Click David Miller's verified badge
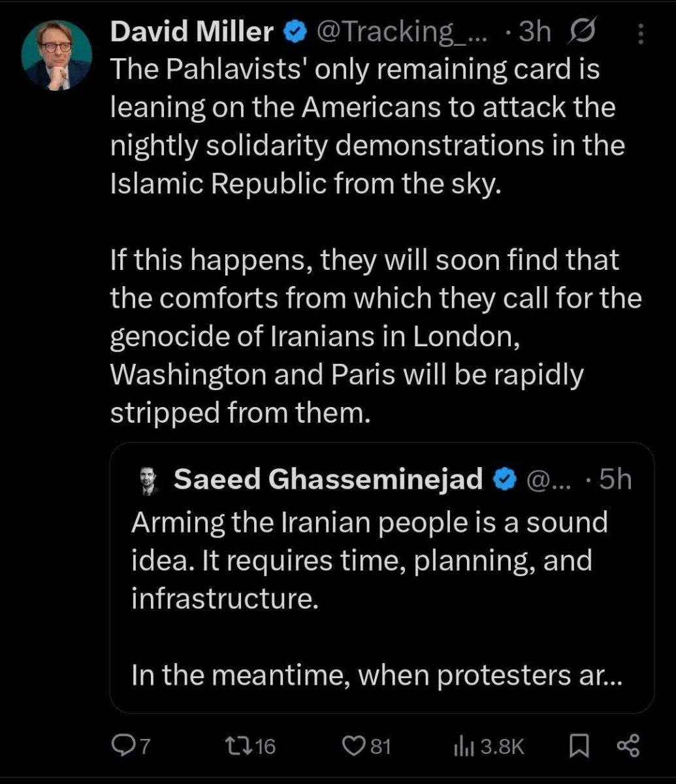676x784 pixels. (x=295, y=32)
